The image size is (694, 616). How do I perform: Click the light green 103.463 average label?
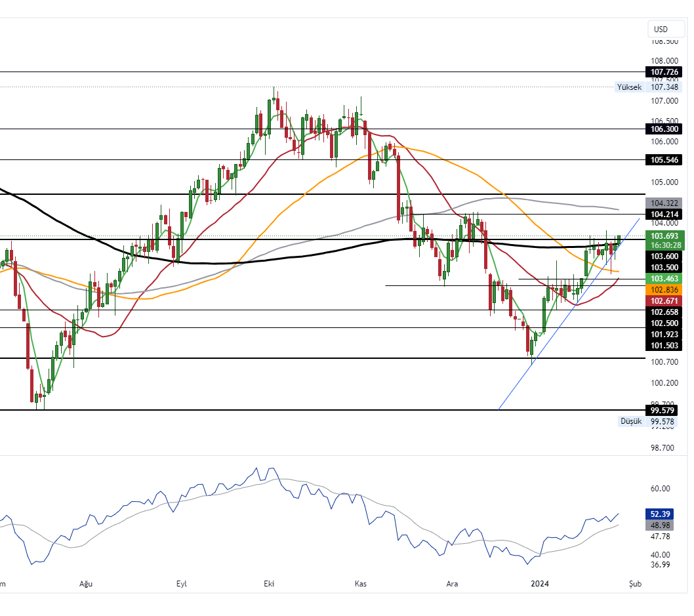click(x=665, y=279)
